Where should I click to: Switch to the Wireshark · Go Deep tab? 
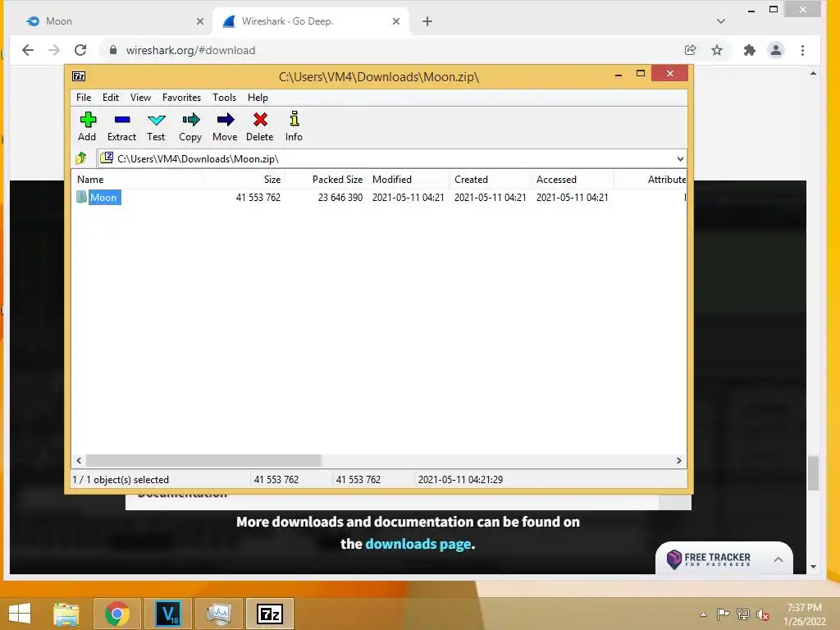coord(311,21)
